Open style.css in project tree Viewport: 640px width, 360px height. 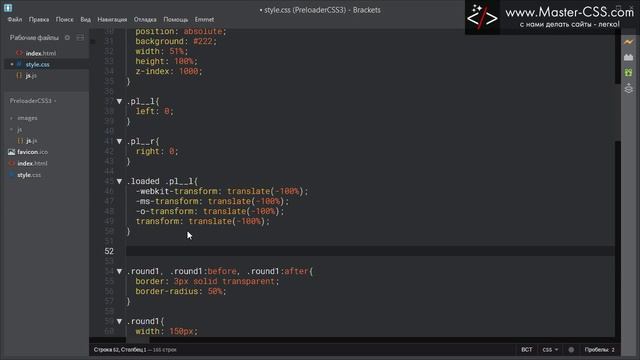(x=29, y=175)
